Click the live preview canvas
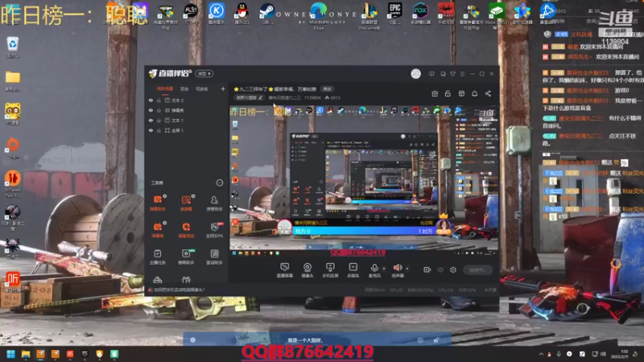This screenshot has height=362, width=644. coord(364,180)
